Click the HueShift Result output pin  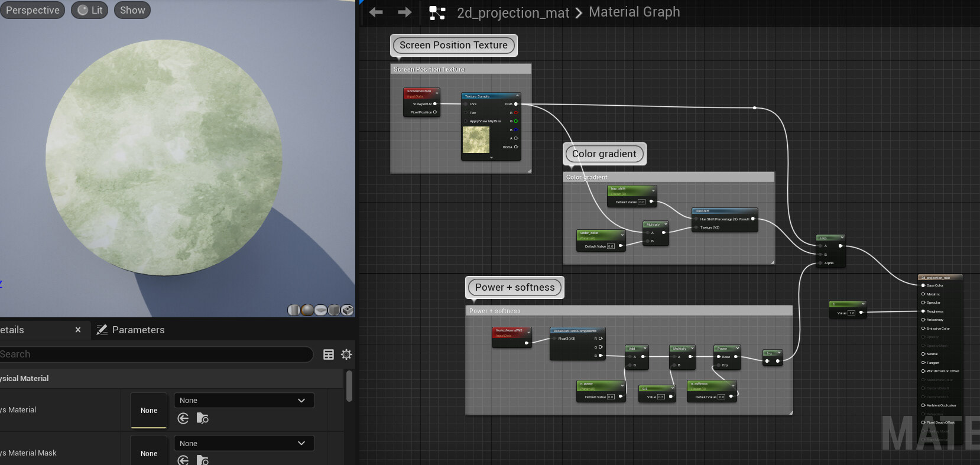point(753,219)
